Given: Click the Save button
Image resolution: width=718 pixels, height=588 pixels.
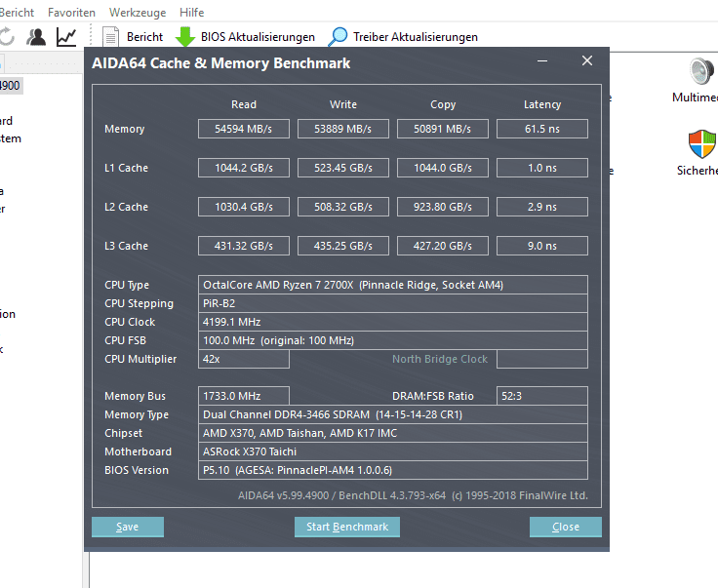Looking at the screenshot, I should [128, 527].
